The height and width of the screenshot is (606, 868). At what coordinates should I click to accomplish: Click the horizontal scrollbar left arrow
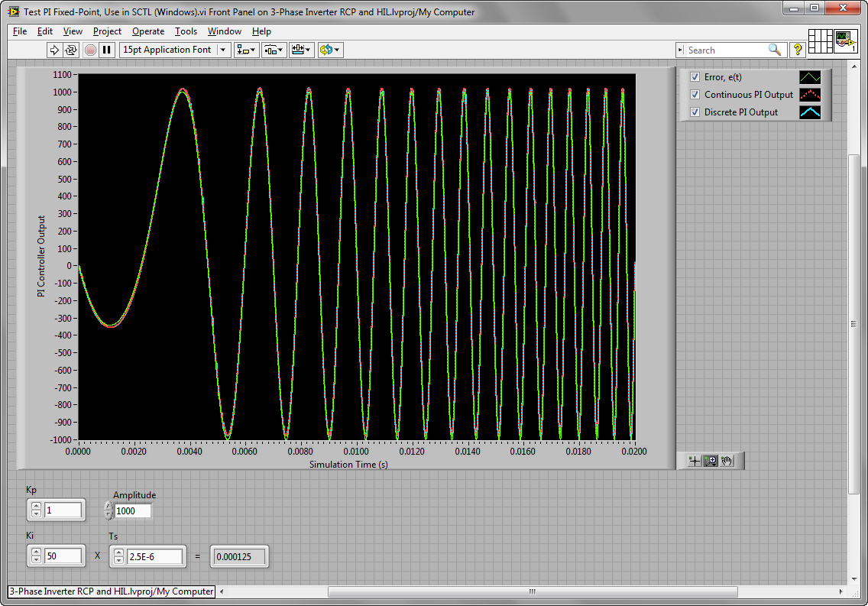222,591
